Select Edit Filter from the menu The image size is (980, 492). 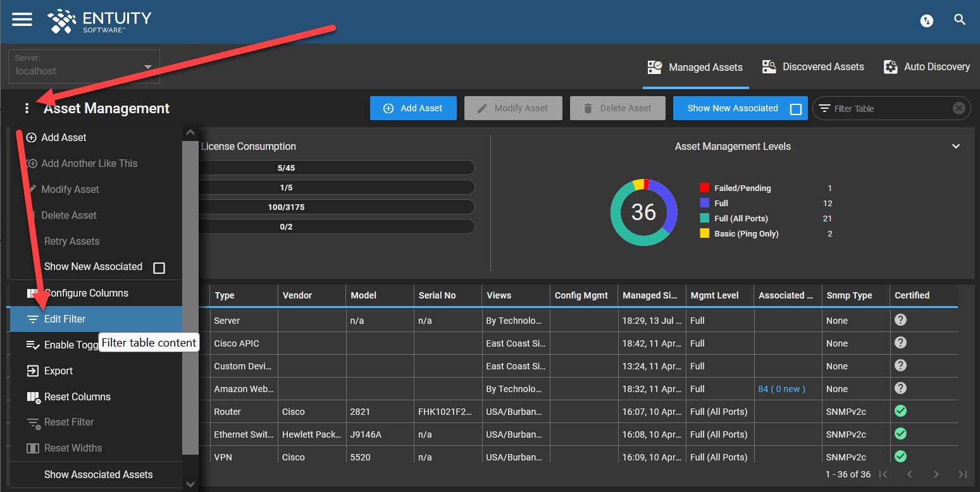pyautogui.click(x=66, y=319)
